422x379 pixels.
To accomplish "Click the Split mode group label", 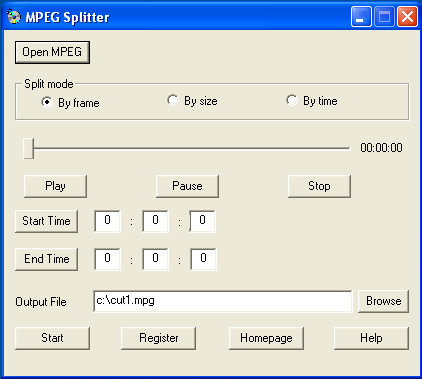I will [49, 84].
